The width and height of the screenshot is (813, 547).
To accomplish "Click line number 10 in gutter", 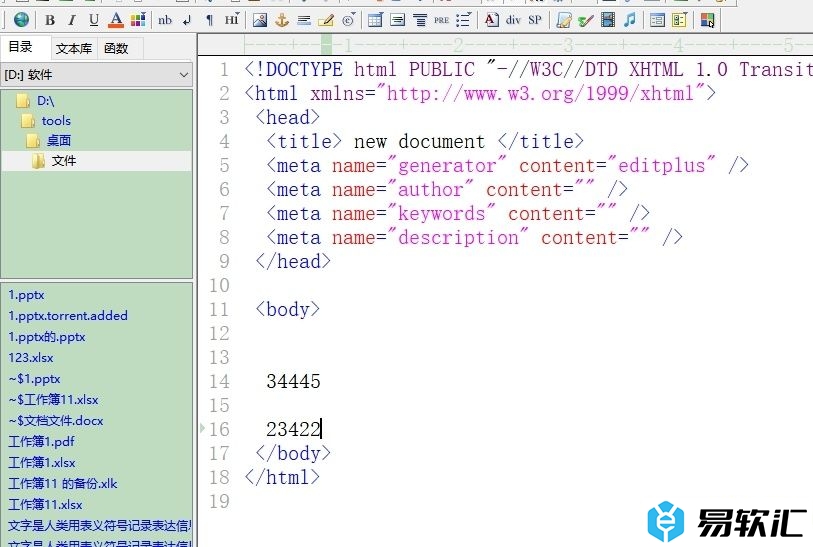I will pyautogui.click(x=219, y=285).
